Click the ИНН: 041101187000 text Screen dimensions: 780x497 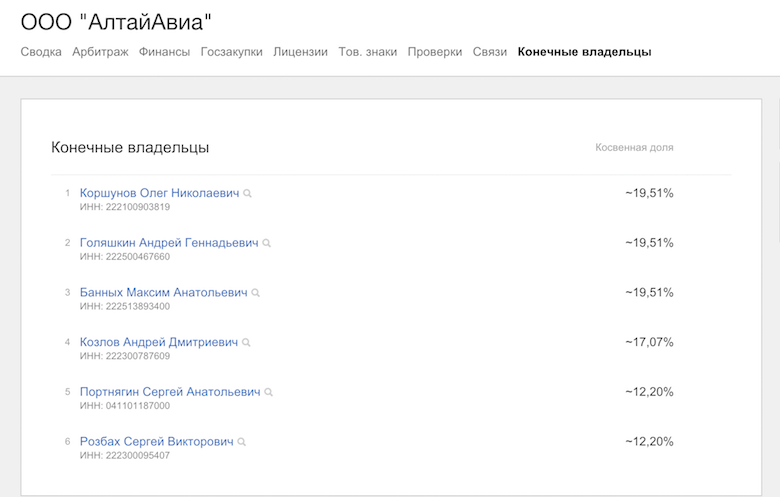(x=125, y=406)
